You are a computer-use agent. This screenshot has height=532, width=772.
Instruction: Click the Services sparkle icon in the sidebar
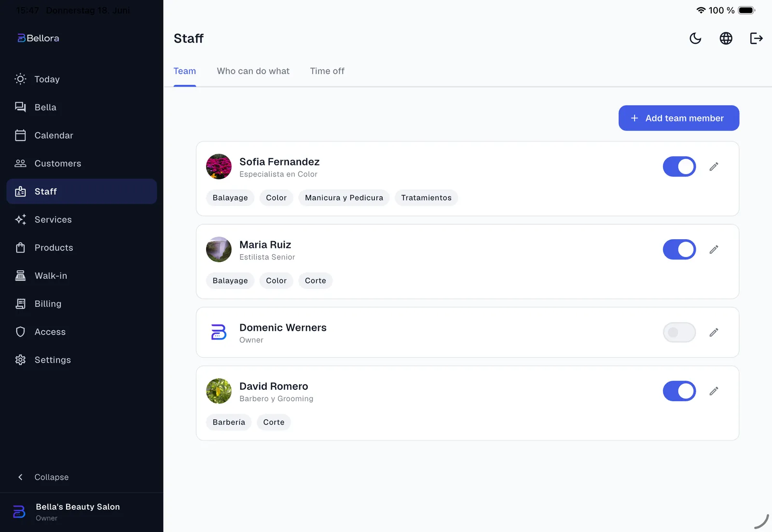pos(20,219)
